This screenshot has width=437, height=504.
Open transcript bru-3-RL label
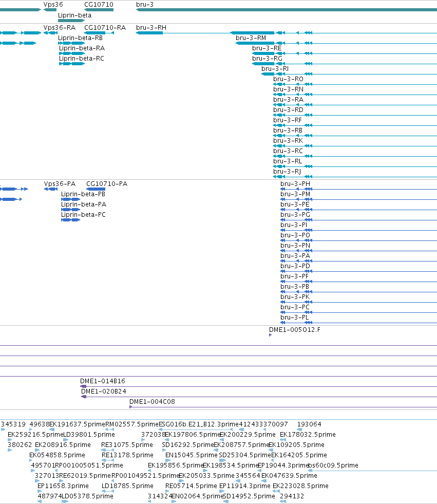point(288,161)
